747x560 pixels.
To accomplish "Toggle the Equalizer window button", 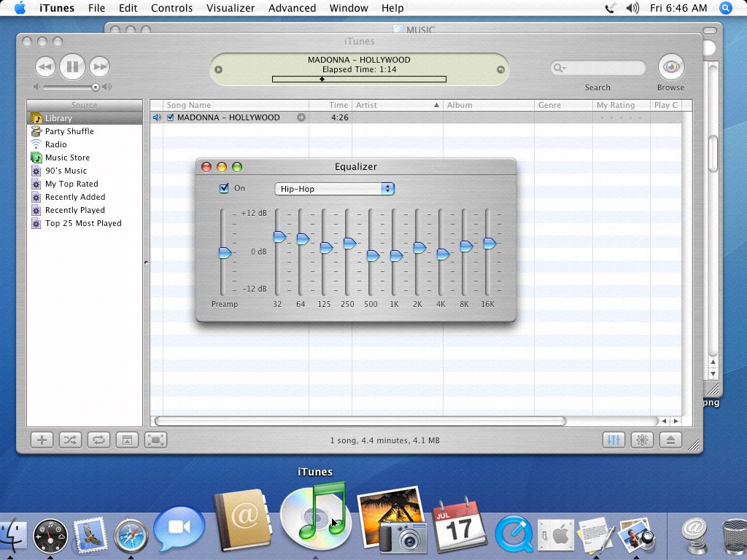I will [x=614, y=440].
